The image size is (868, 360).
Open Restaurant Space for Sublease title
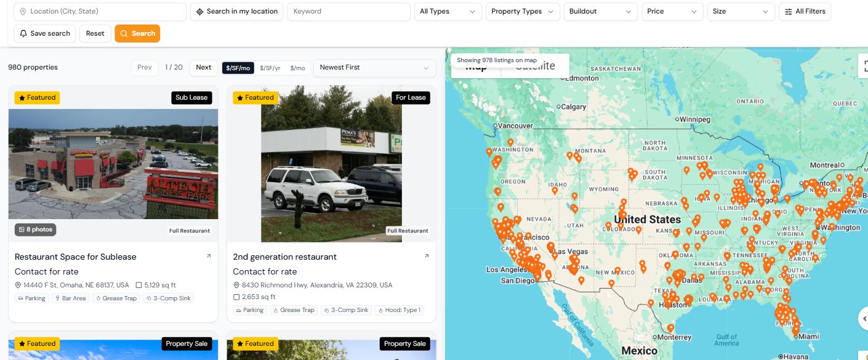(76, 257)
